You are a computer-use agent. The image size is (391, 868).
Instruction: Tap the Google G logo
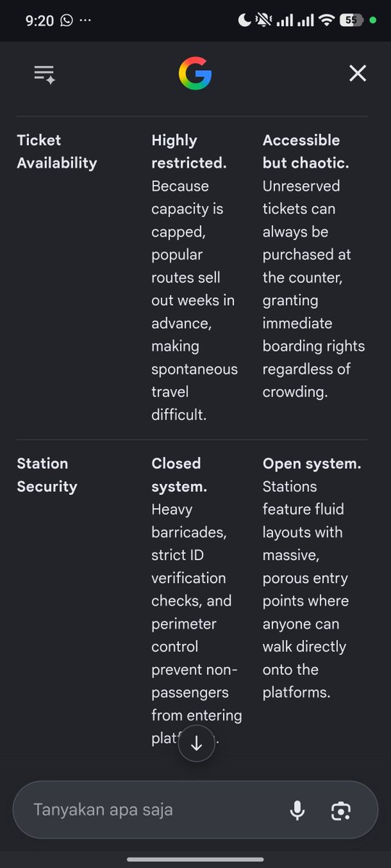pos(195,74)
